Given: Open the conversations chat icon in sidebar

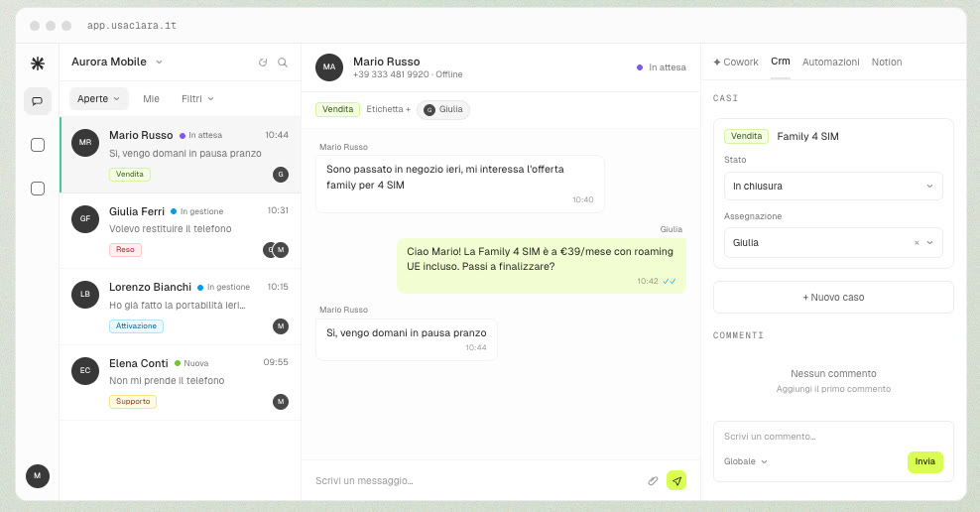Looking at the screenshot, I should tap(38, 101).
